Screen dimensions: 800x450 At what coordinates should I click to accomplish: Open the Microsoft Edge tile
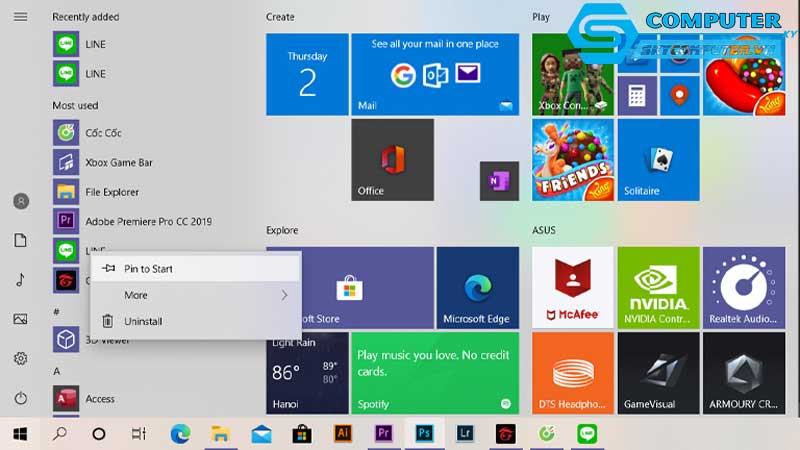[477, 289]
